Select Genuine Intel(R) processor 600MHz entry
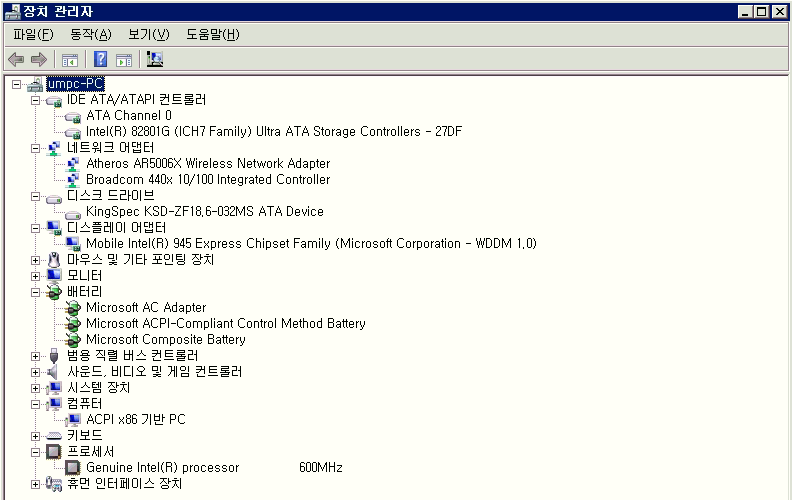 coord(214,467)
